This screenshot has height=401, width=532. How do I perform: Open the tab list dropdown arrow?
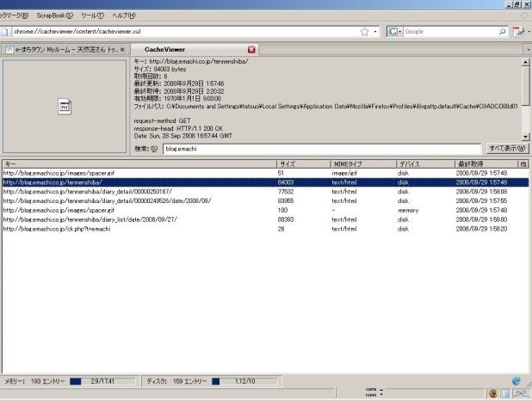[526, 50]
